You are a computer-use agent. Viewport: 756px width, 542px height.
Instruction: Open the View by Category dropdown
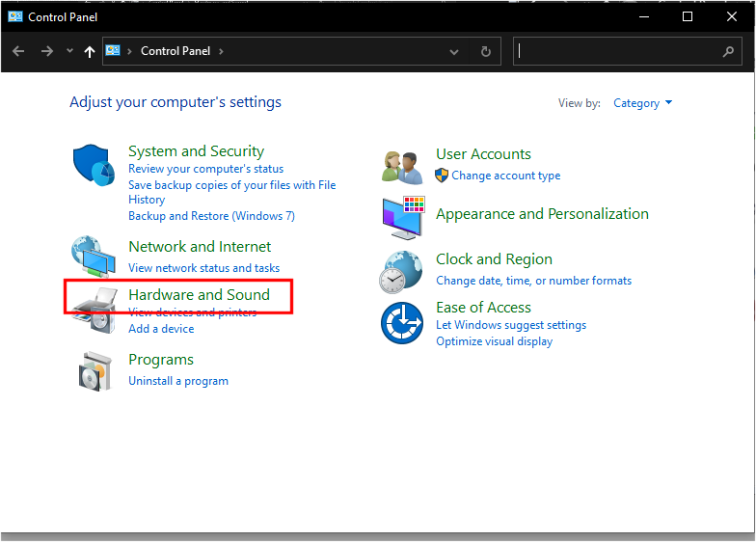[642, 103]
